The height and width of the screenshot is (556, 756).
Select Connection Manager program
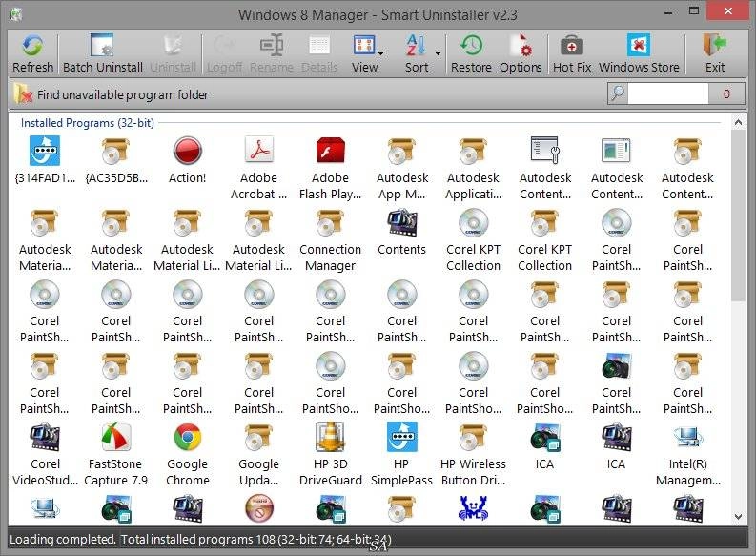330,240
